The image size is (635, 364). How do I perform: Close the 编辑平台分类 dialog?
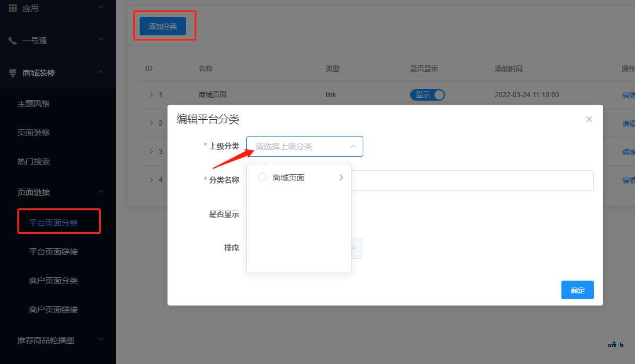coord(589,119)
